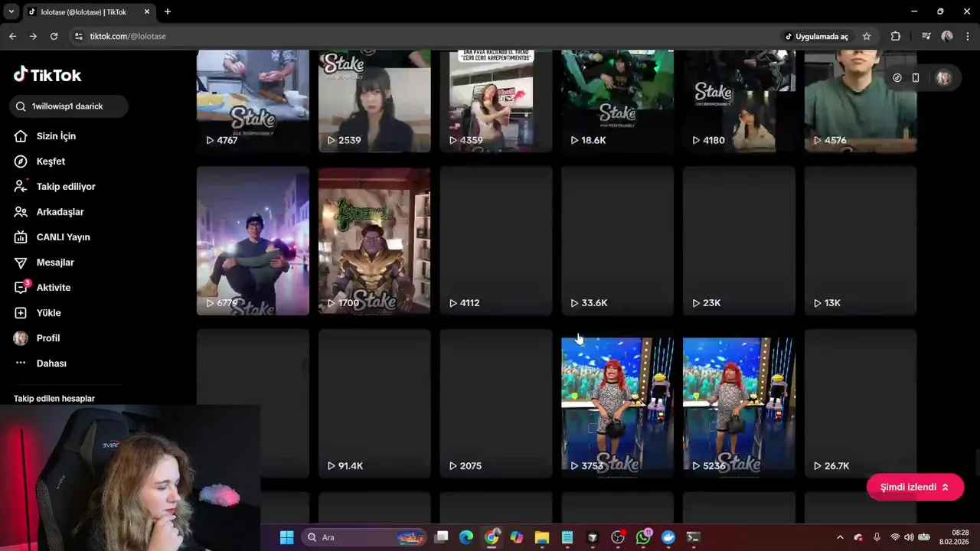Open video with 23K views

coord(739,241)
